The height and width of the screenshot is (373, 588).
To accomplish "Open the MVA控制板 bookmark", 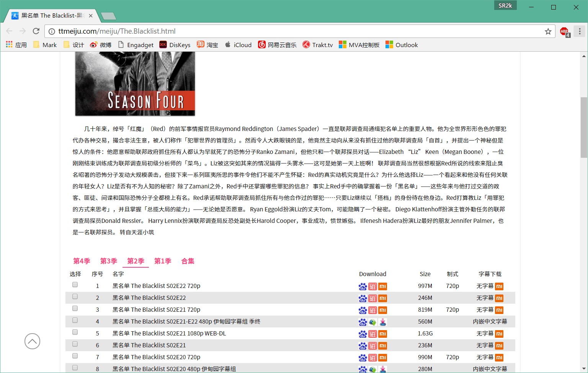I will tap(359, 45).
